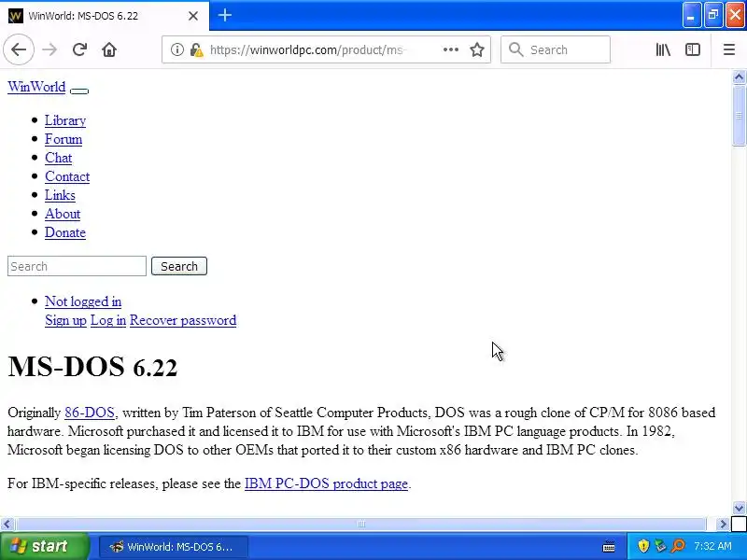Open the Recover password link
This screenshot has width=747, height=560.
coord(183,320)
